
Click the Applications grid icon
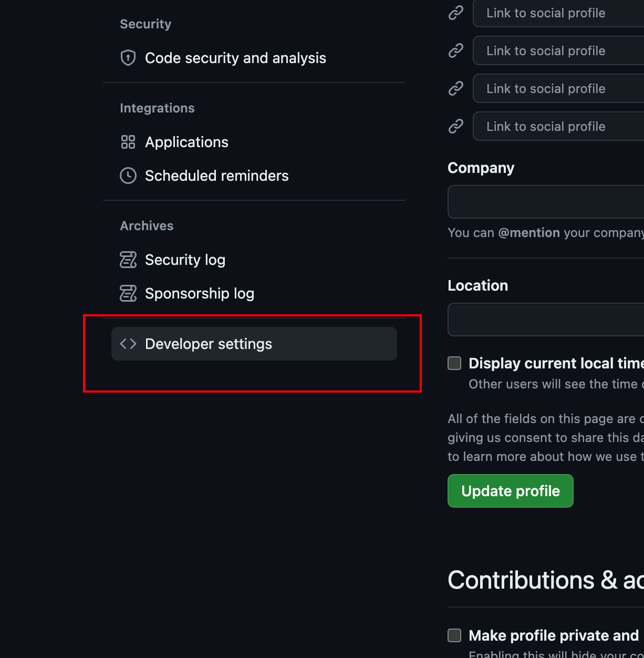[128, 142]
